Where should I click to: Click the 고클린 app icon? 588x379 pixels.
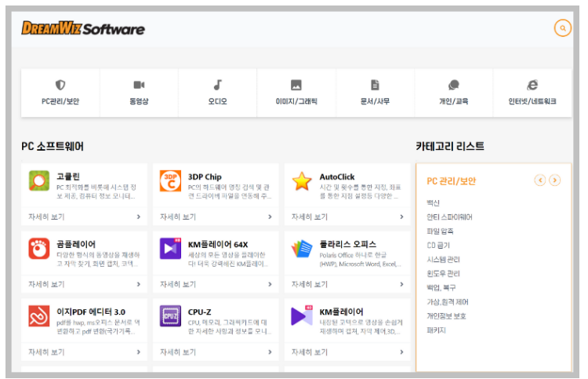click(x=39, y=181)
